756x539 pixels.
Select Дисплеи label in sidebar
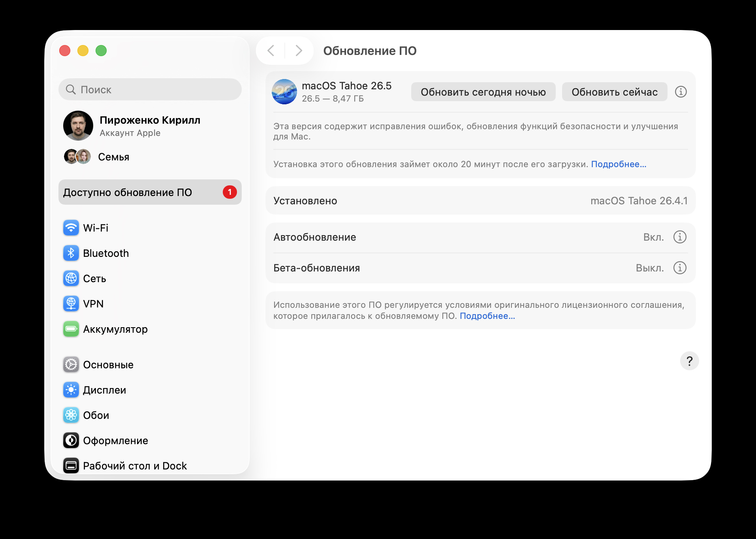[105, 390]
